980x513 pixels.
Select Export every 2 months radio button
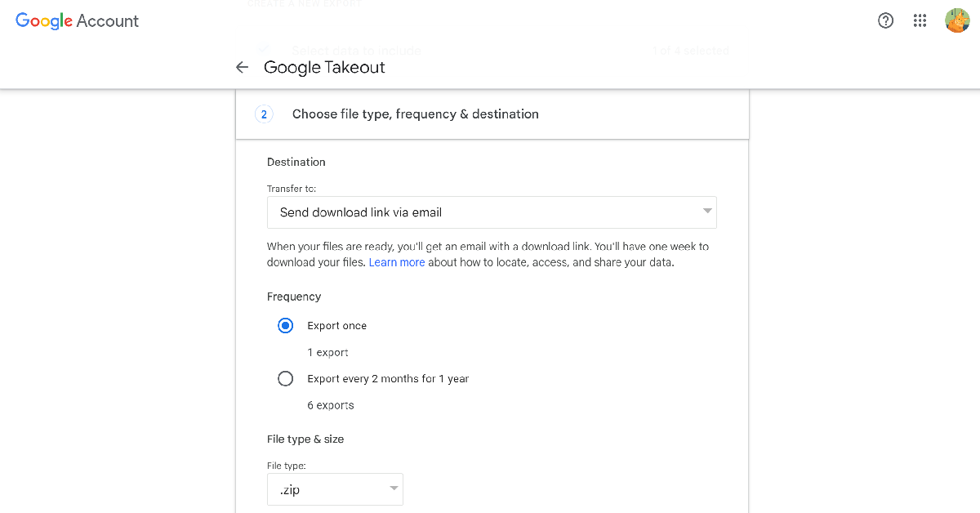(285, 379)
